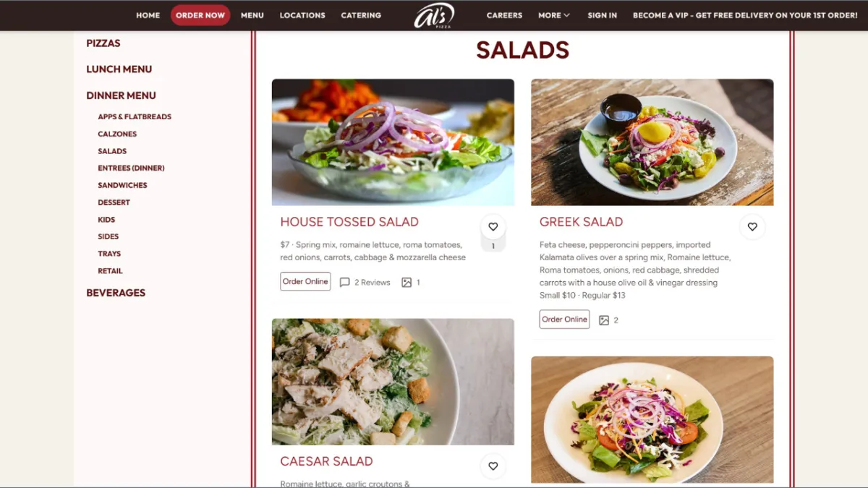Order House Tossed Salad online

pyautogui.click(x=305, y=282)
